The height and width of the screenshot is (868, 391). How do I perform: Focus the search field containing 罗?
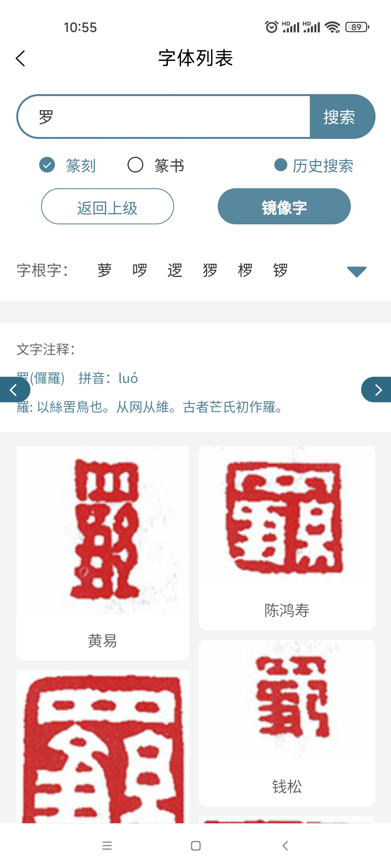tap(163, 117)
